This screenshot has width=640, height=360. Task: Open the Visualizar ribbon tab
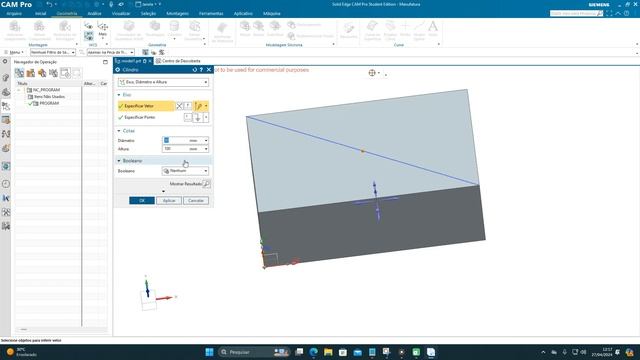(121, 13)
